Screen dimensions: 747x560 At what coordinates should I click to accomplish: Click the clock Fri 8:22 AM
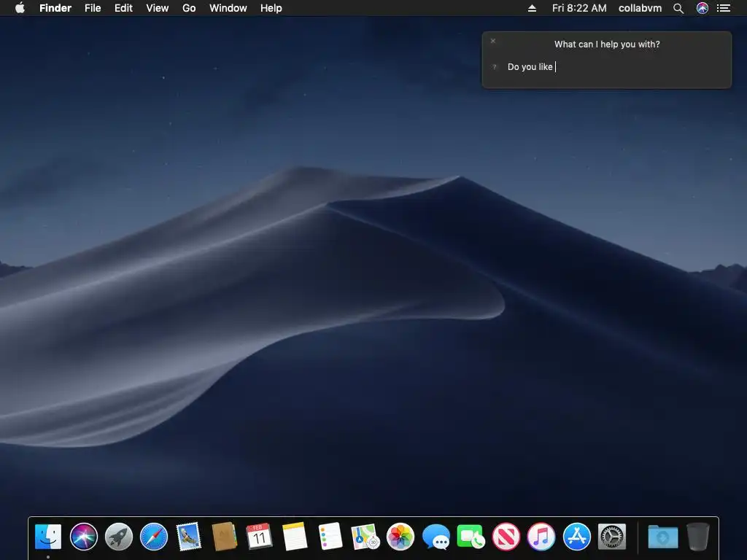click(x=579, y=8)
